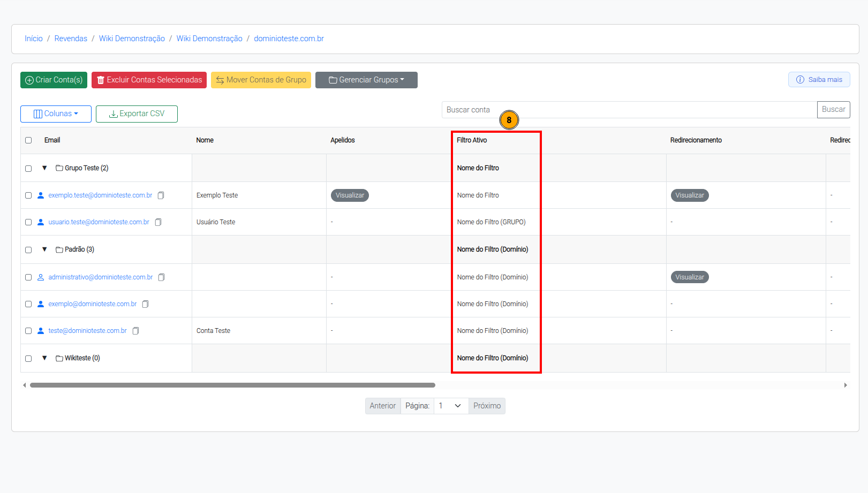Go to Próximo page
This screenshot has height=493, width=868.
pyautogui.click(x=487, y=406)
